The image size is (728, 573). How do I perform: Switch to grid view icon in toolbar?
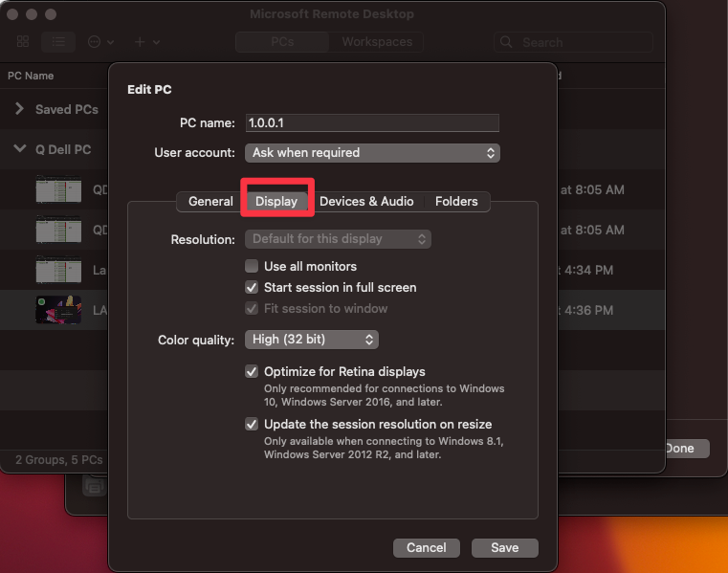click(x=23, y=42)
